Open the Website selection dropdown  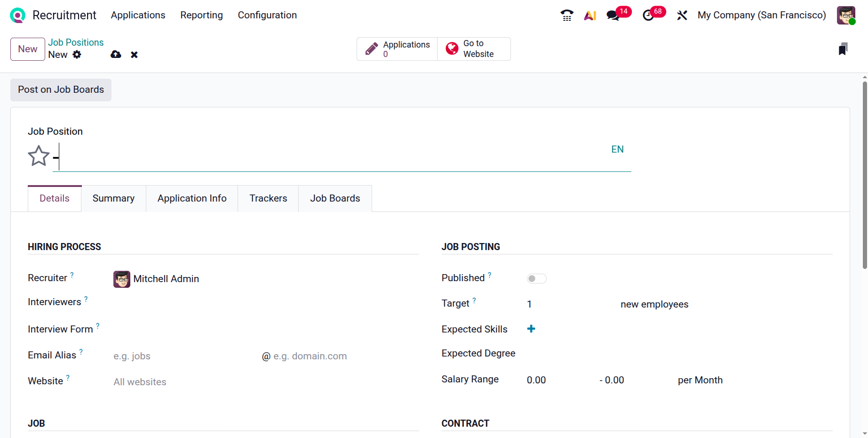pyautogui.click(x=183, y=382)
